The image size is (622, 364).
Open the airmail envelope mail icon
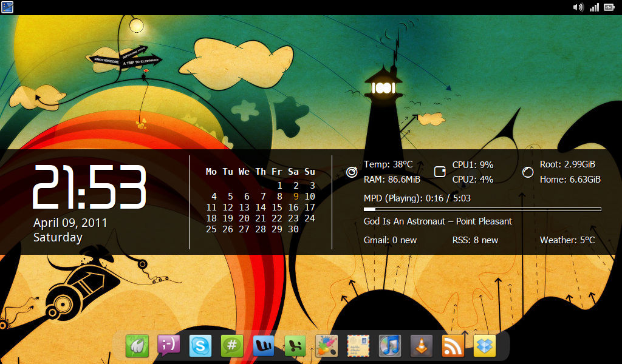[x=358, y=346]
